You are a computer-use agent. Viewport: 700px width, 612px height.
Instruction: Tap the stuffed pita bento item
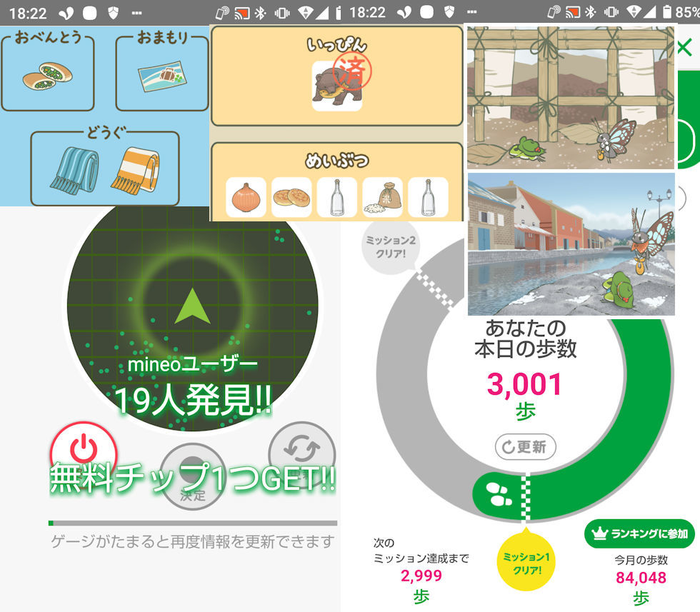click(x=47, y=76)
